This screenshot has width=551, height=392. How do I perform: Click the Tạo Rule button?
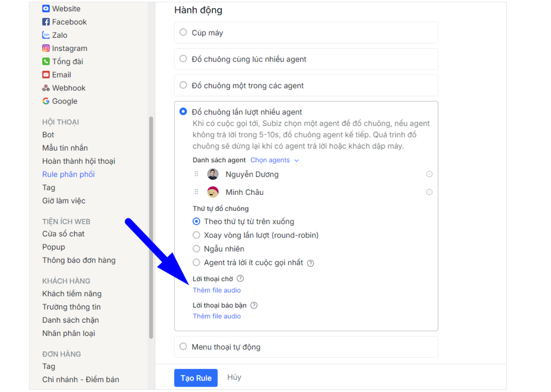(x=196, y=378)
